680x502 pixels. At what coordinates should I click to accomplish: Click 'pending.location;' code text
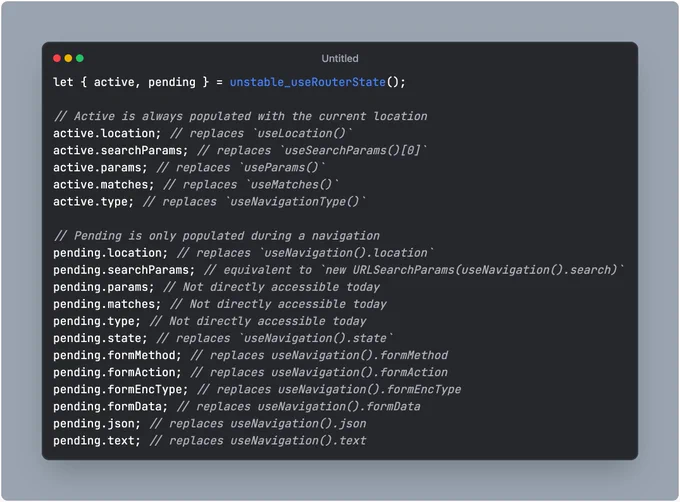pyautogui.click(x=110, y=253)
